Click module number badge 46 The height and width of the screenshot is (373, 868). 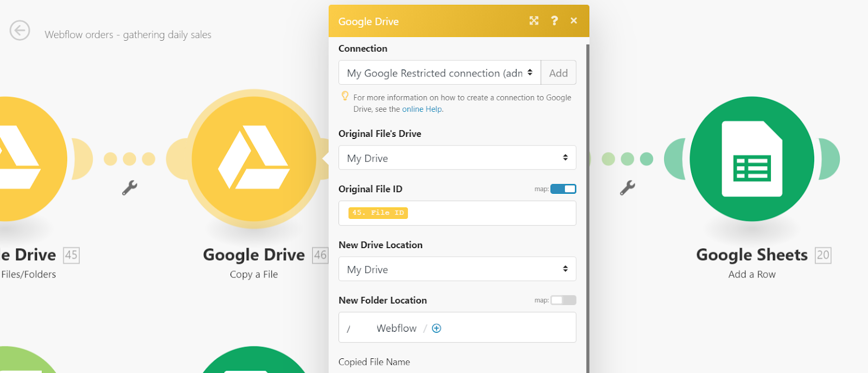tap(320, 255)
